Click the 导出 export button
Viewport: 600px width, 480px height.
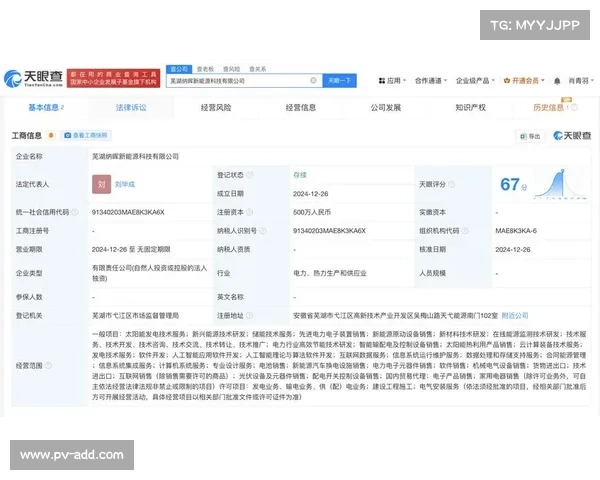(x=530, y=136)
